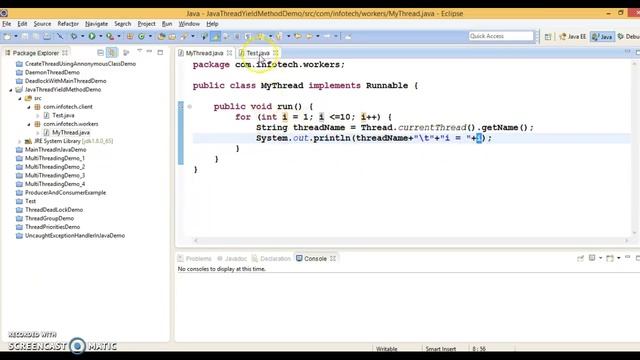
Task: Click the editor horizontal scrollbar
Action: click(x=411, y=241)
